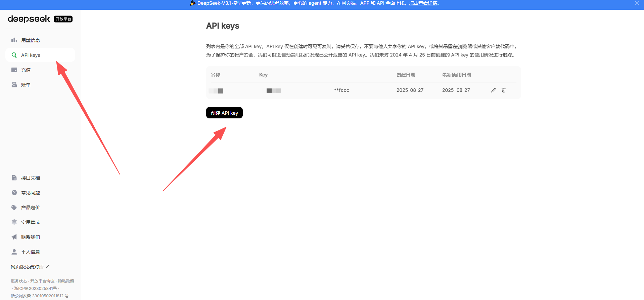Click the API keys page heading
644x300 pixels.
pos(223,26)
